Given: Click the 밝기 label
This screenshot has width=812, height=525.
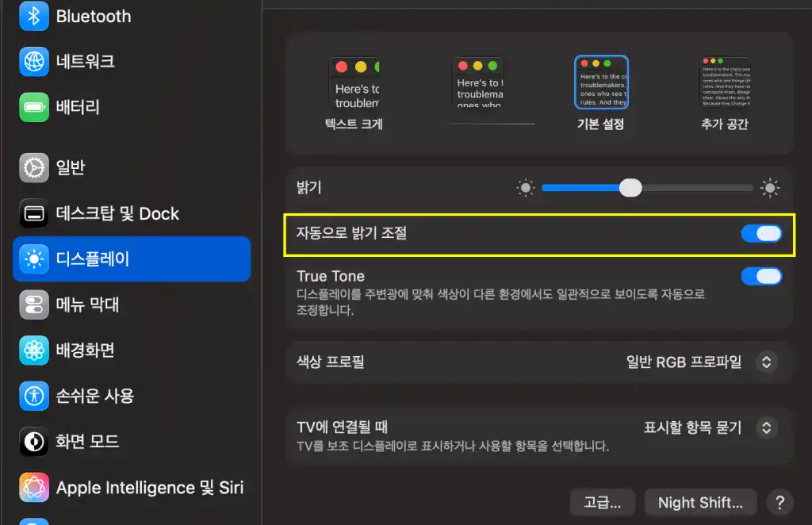Looking at the screenshot, I should tap(309, 187).
